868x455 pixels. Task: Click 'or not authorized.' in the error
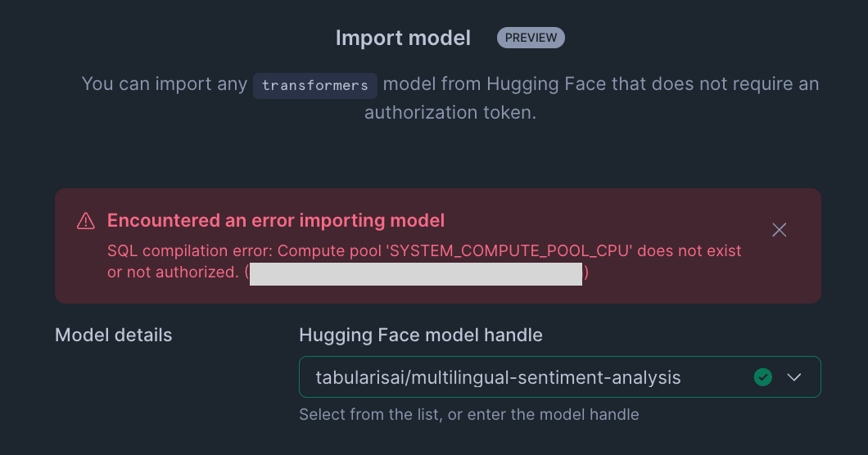point(173,273)
